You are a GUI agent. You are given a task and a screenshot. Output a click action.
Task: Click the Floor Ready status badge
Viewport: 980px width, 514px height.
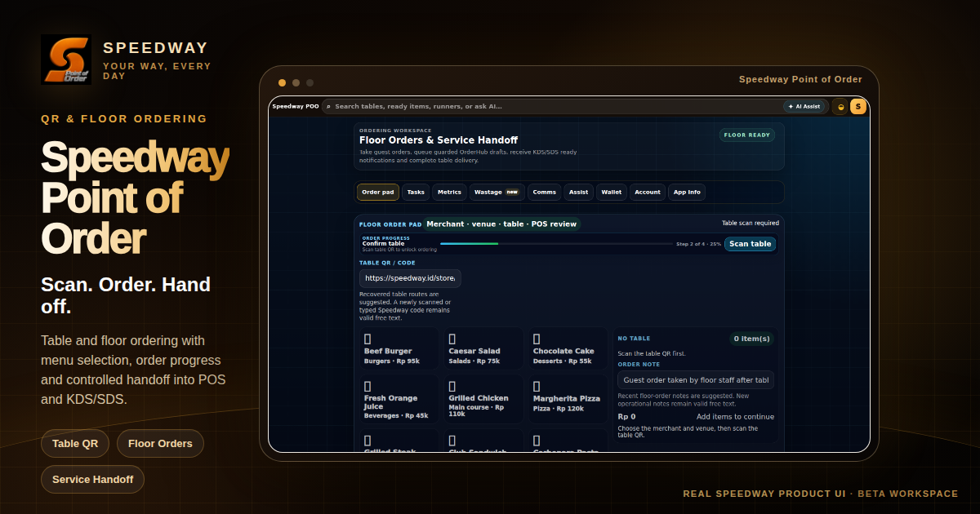click(747, 135)
